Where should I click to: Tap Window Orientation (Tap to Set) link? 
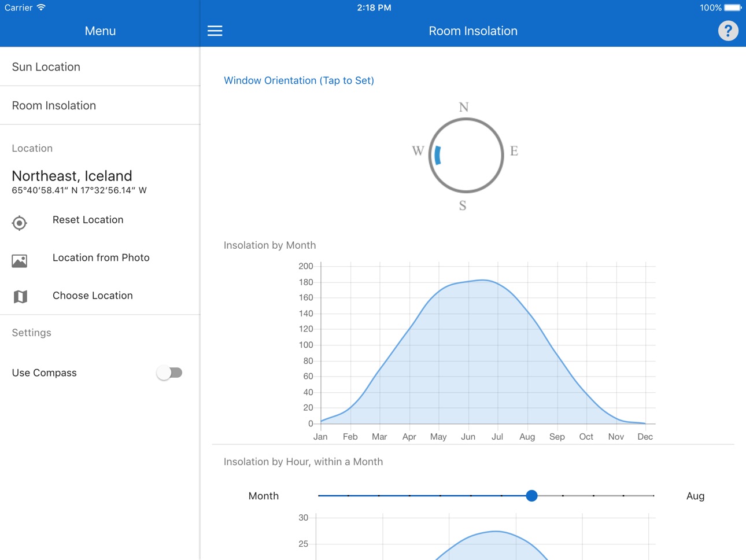(299, 80)
